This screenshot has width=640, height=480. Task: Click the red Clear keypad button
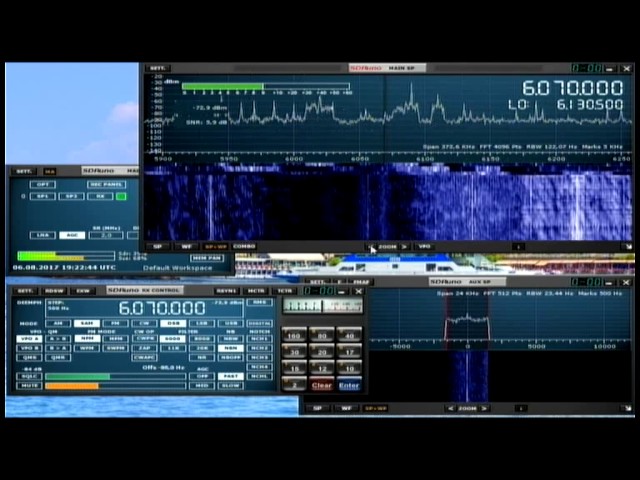[x=322, y=385]
